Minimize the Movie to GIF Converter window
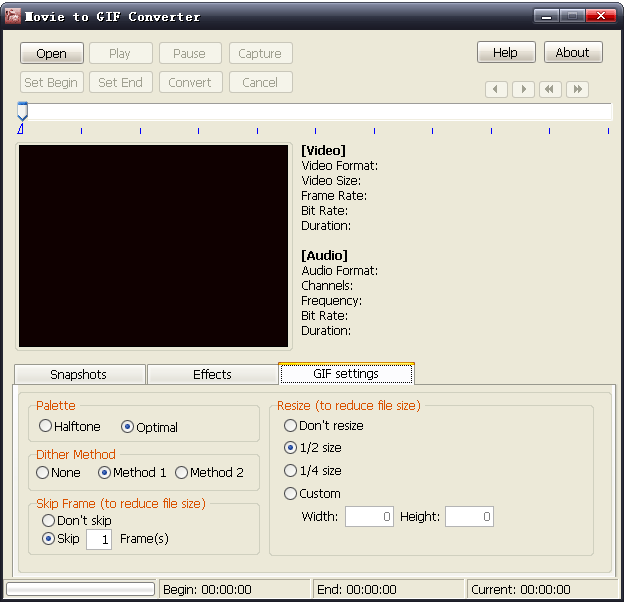Screen dimensions: 624x602 click(x=546, y=16)
